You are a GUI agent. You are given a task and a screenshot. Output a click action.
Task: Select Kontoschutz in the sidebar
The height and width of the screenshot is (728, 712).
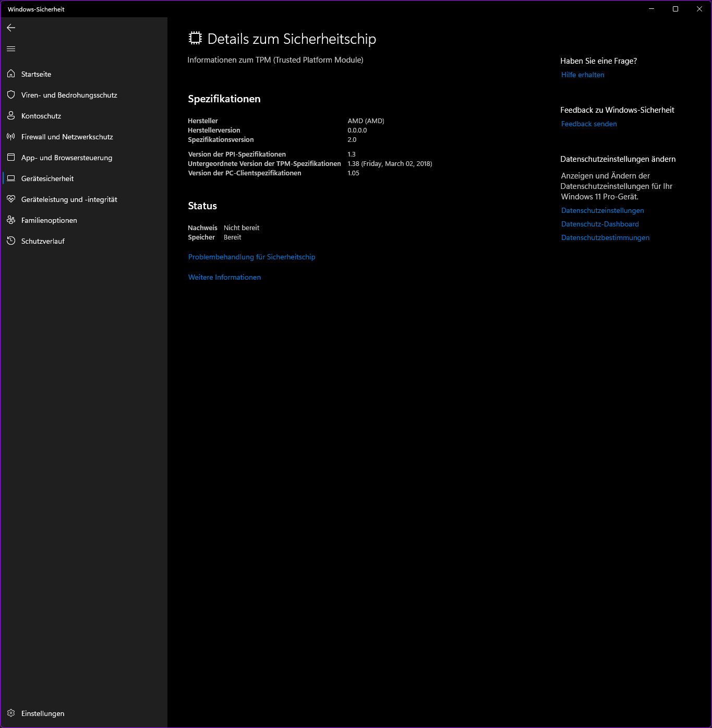(84, 116)
